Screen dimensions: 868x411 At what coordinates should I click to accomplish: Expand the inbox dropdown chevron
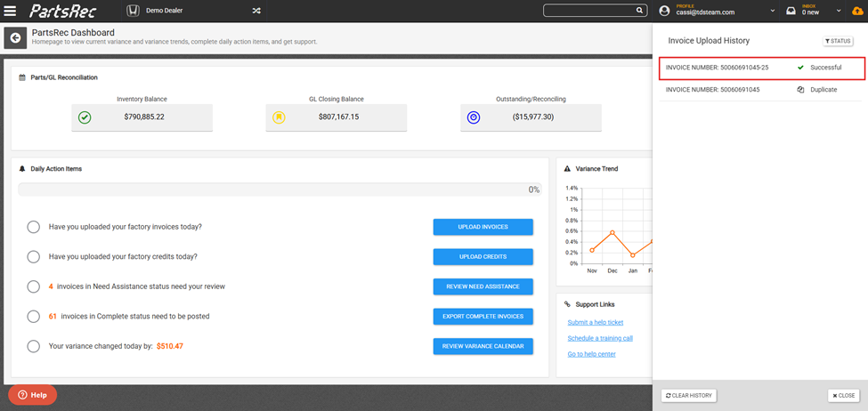click(840, 11)
